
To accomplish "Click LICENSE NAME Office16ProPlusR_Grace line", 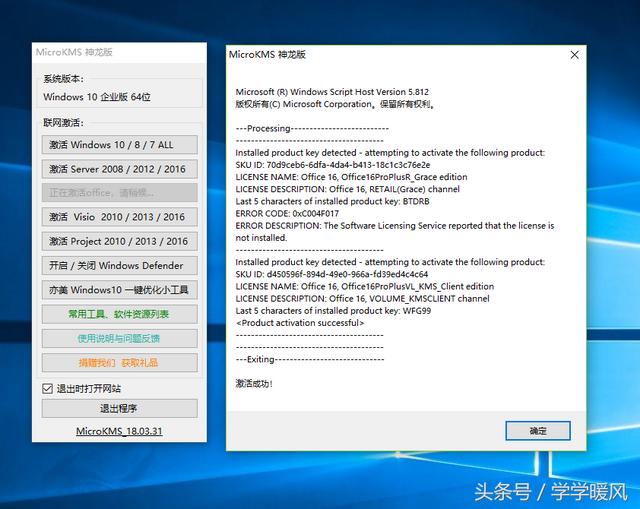I will pyautogui.click(x=351, y=177).
